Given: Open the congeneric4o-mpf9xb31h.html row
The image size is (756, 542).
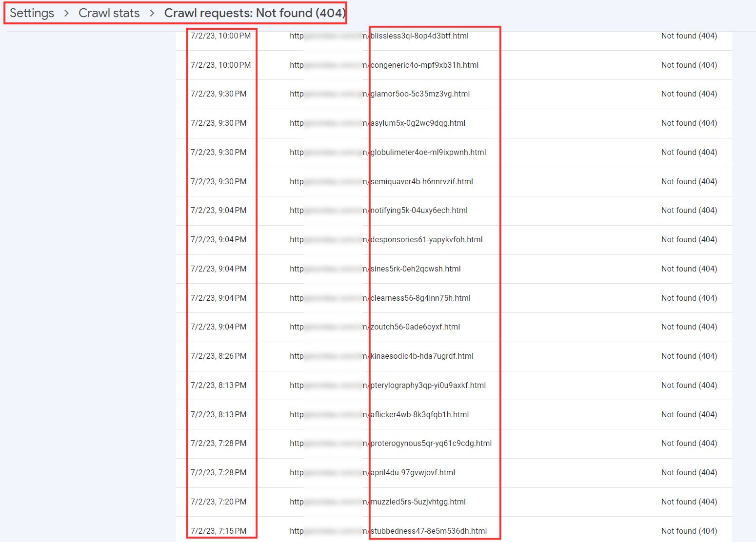Looking at the screenshot, I should (x=454, y=65).
